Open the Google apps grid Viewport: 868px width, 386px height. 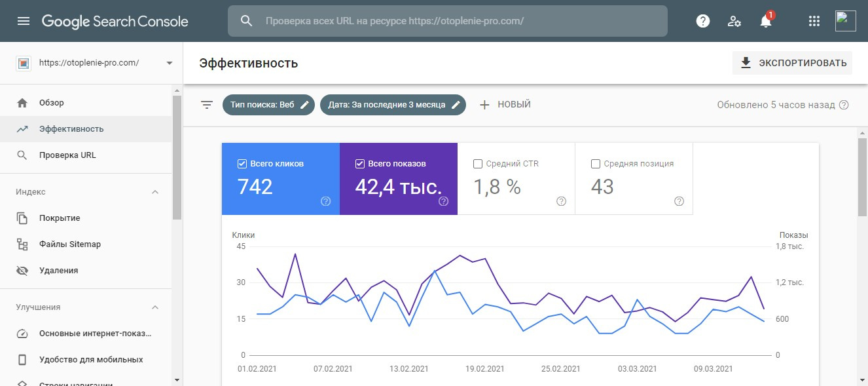pos(814,21)
